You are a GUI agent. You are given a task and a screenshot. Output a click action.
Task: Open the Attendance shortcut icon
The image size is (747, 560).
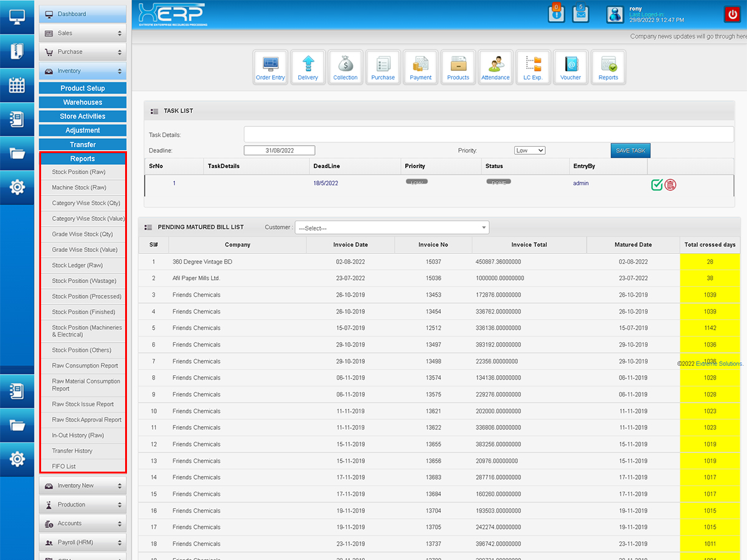[x=496, y=67]
